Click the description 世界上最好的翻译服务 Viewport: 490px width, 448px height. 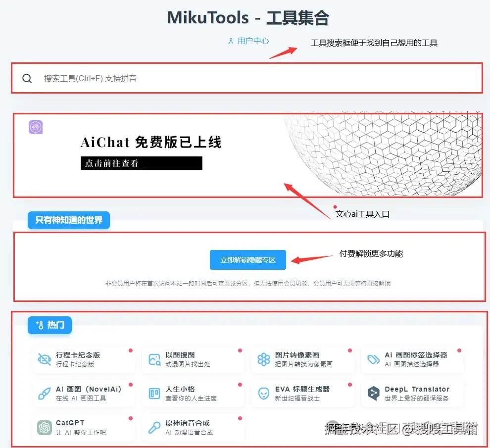pos(417,398)
